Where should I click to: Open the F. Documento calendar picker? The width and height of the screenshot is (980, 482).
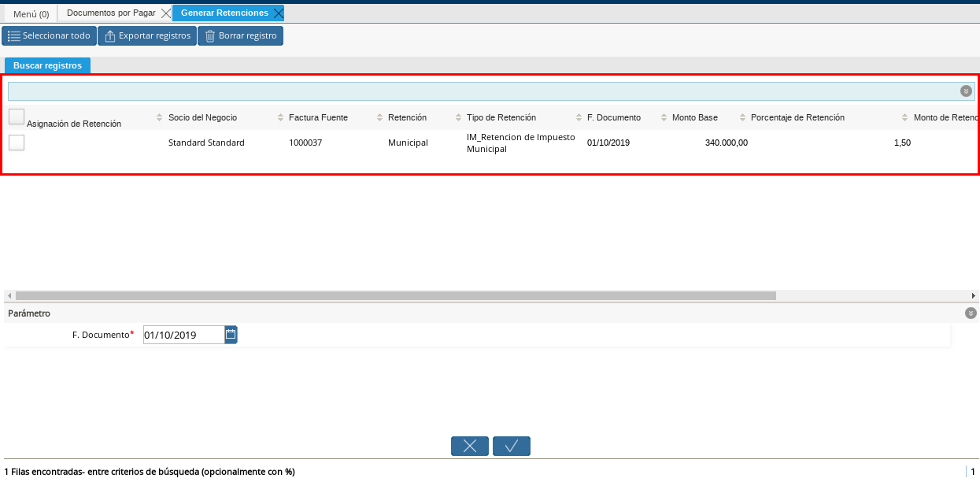[231, 335]
